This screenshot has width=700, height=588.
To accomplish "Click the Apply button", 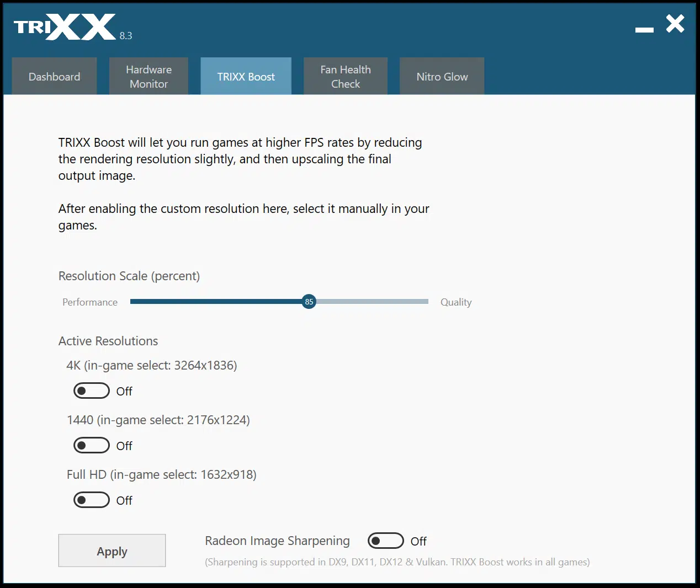I will pyautogui.click(x=112, y=550).
